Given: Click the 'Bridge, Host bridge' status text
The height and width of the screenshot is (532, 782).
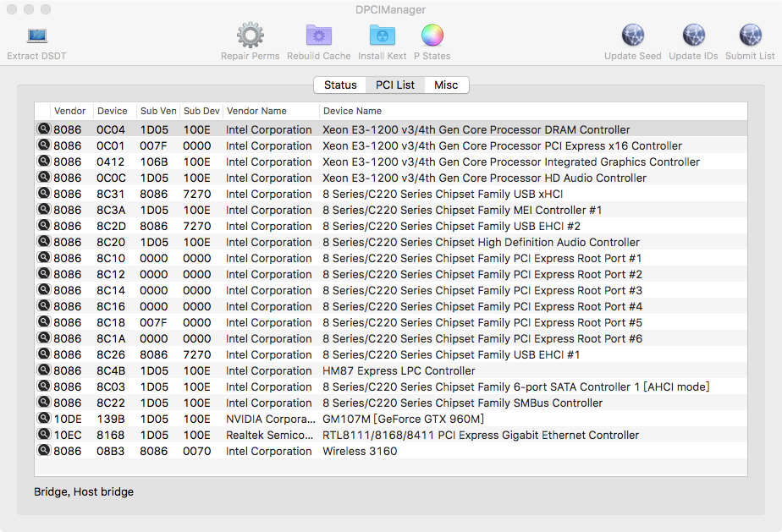Looking at the screenshot, I should 84,491.
